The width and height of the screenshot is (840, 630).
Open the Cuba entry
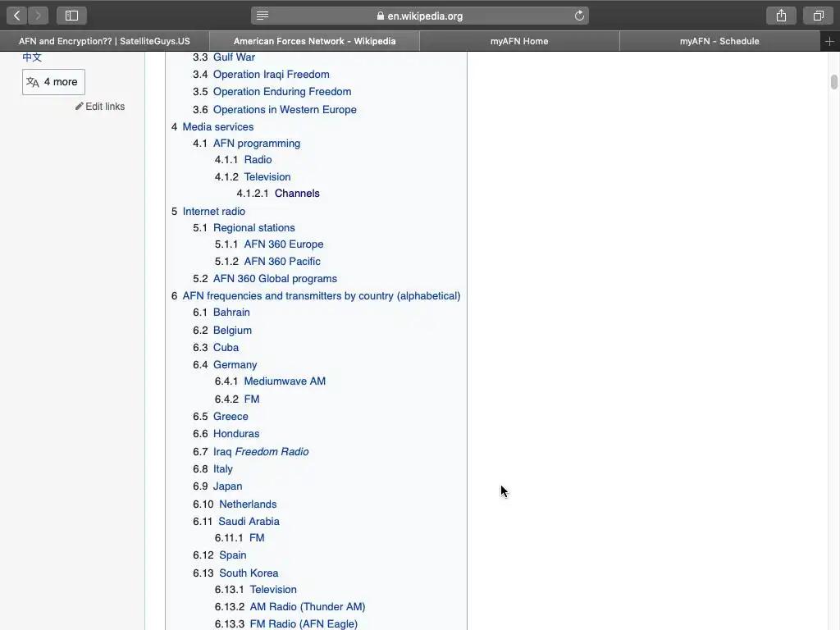(x=226, y=348)
